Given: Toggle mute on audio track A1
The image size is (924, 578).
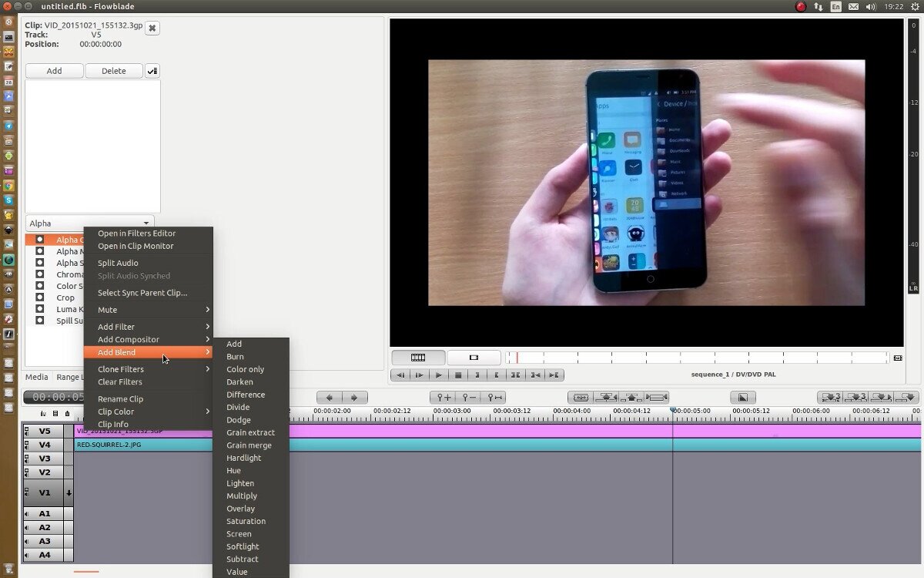Looking at the screenshot, I should coord(27,514).
